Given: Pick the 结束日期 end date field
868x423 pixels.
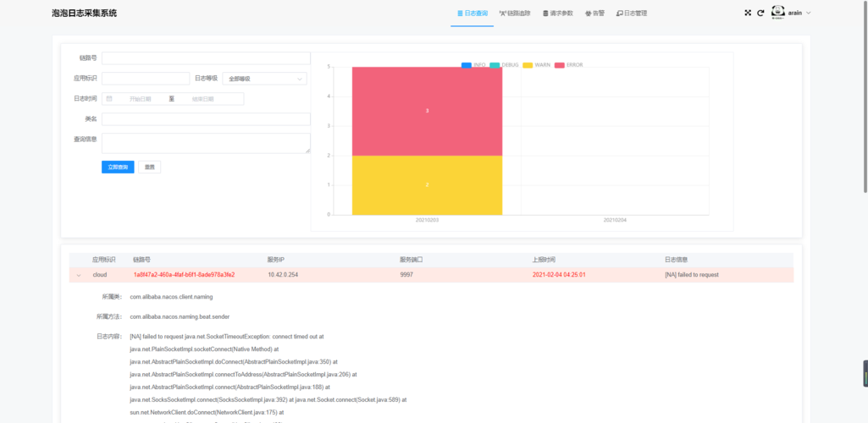Looking at the screenshot, I should [202, 99].
